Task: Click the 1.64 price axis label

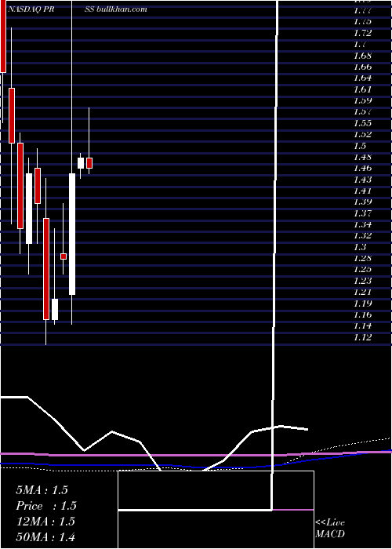Action: point(362,78)
